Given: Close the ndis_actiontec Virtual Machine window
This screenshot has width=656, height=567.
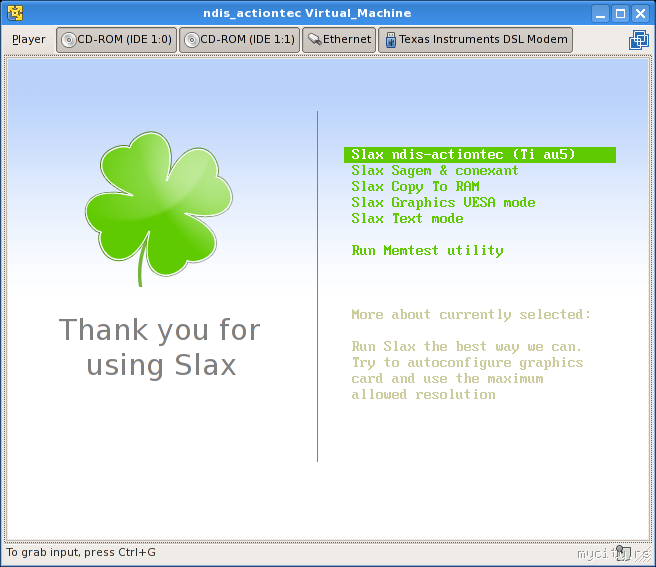Looking at the screenshot, I should [x=641, y=14].
